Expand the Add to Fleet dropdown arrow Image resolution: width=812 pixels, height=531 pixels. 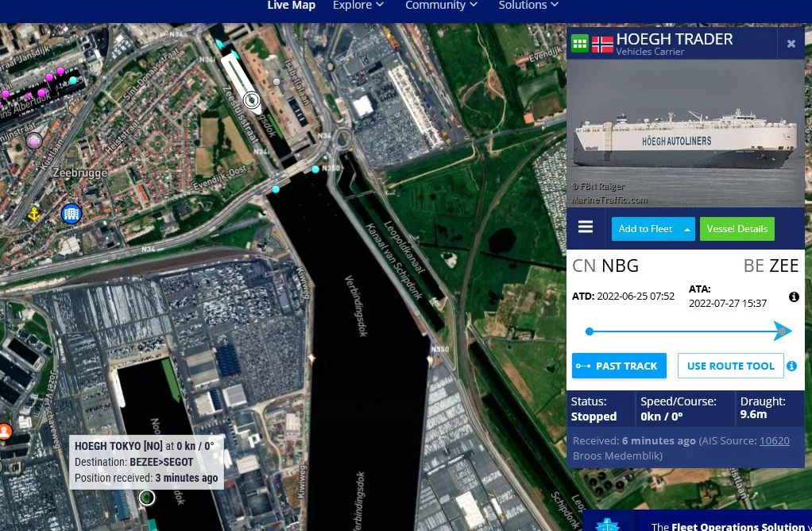[x=687, y=229]
